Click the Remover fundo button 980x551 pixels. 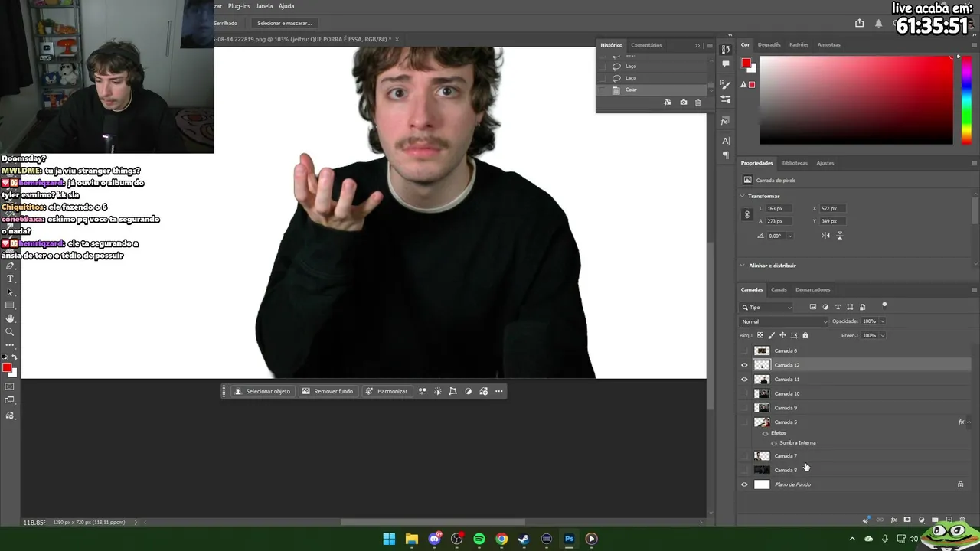[x=327, y=391]
